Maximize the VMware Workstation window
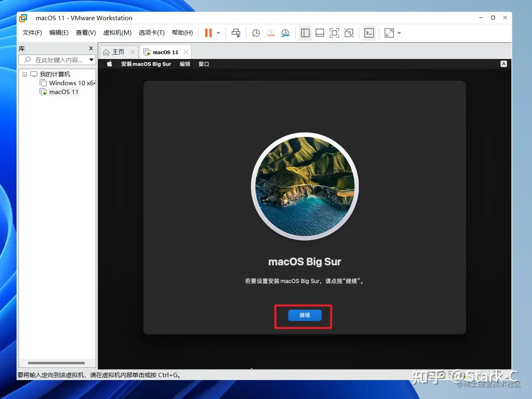The height and width of the screenshot is (399, 532). [x=493, y=18]
